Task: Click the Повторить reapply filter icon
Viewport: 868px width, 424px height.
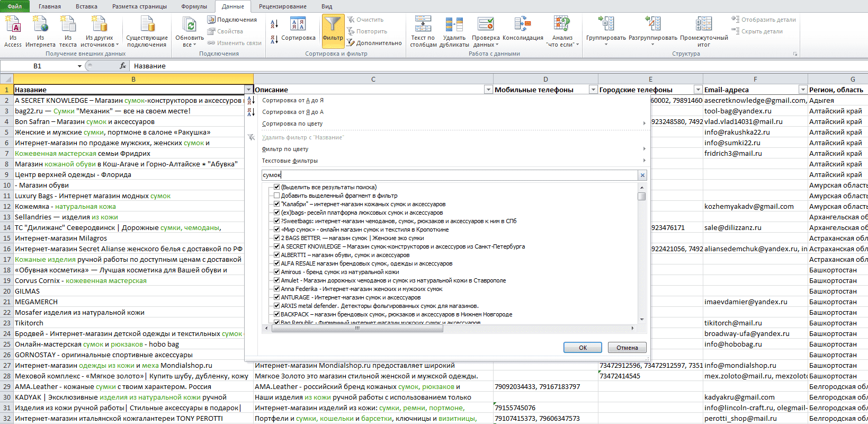Action: (x=351, y=31)
